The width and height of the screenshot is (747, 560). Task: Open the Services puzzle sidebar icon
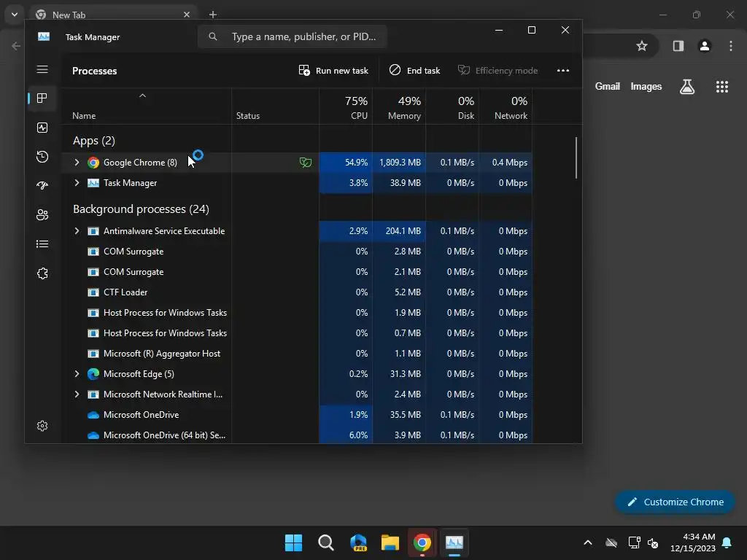pos(42,273)
